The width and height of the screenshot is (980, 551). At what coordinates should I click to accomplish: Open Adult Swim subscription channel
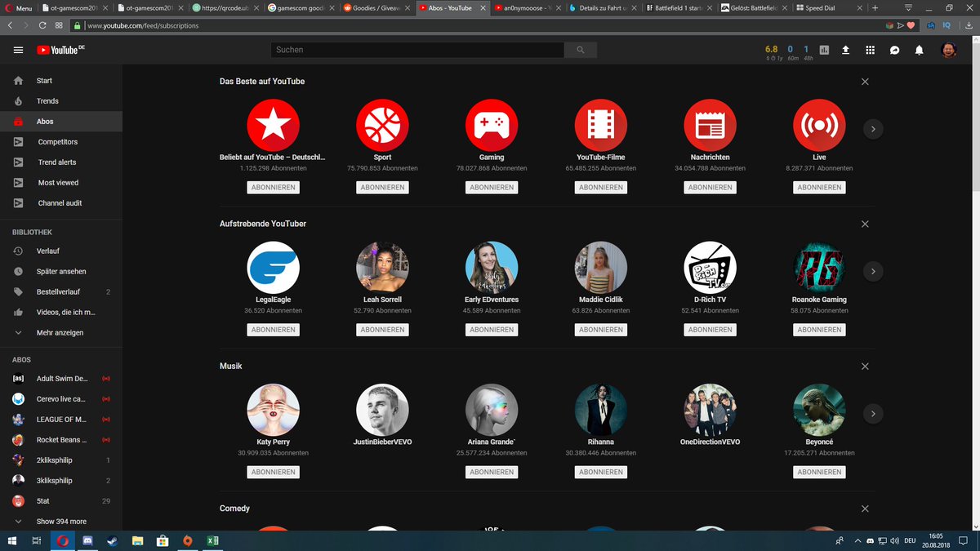[x=61, y=379]
